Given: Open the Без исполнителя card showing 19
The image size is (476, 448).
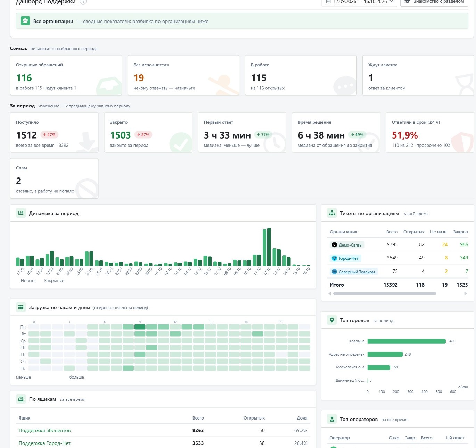Looking at the screenshot, I should point(183,75).
